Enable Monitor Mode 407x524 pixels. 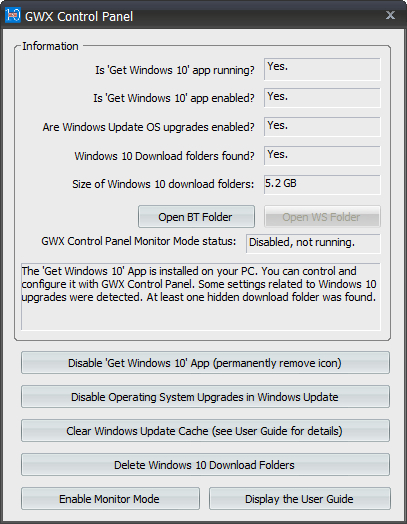pyautogui.click(x=110, y=499)
